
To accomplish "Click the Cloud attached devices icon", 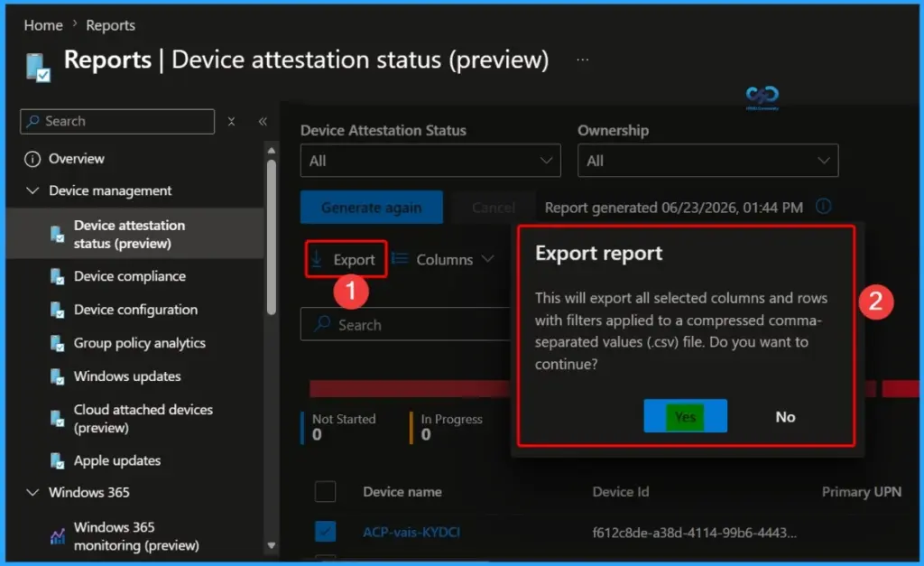I will tap(57, 419).
